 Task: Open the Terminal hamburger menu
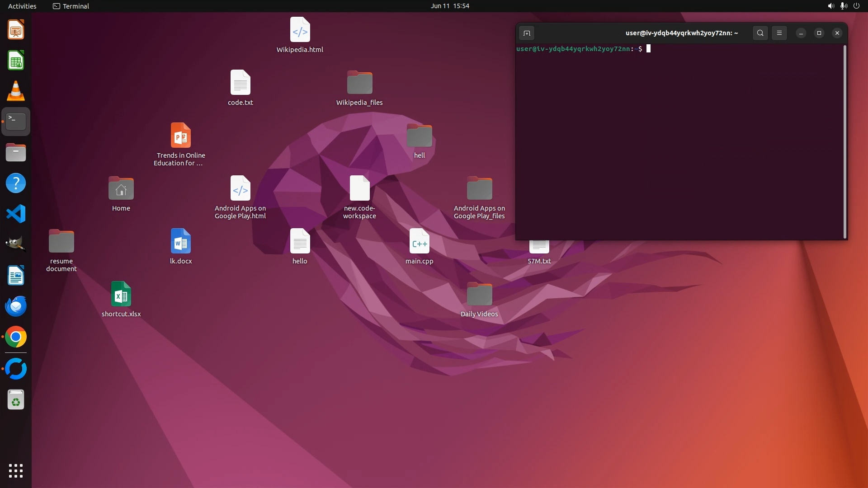pyautogui.click(x=779, y=33)
